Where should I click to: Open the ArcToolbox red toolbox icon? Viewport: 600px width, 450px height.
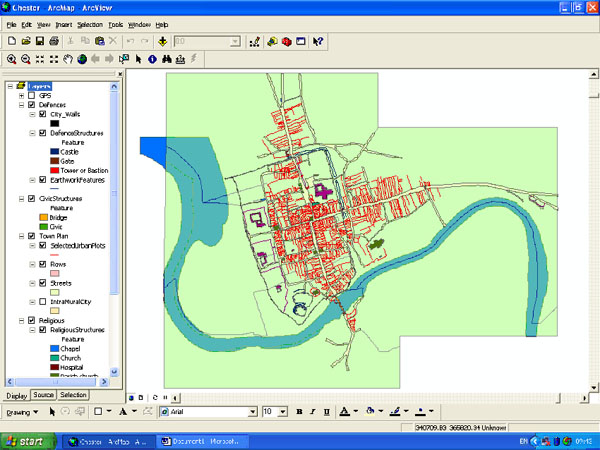click(286, 42)
